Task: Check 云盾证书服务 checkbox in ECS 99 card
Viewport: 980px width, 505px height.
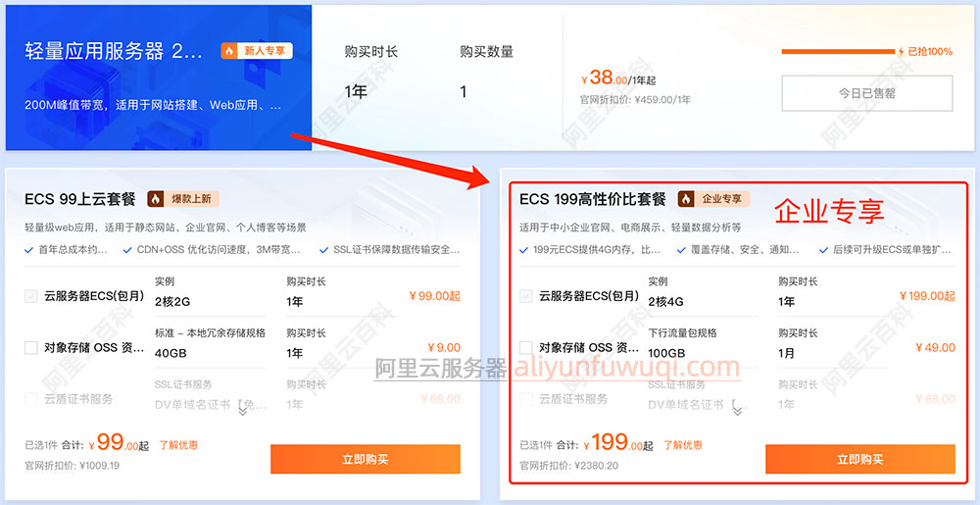Action: [x=30, y=399]
